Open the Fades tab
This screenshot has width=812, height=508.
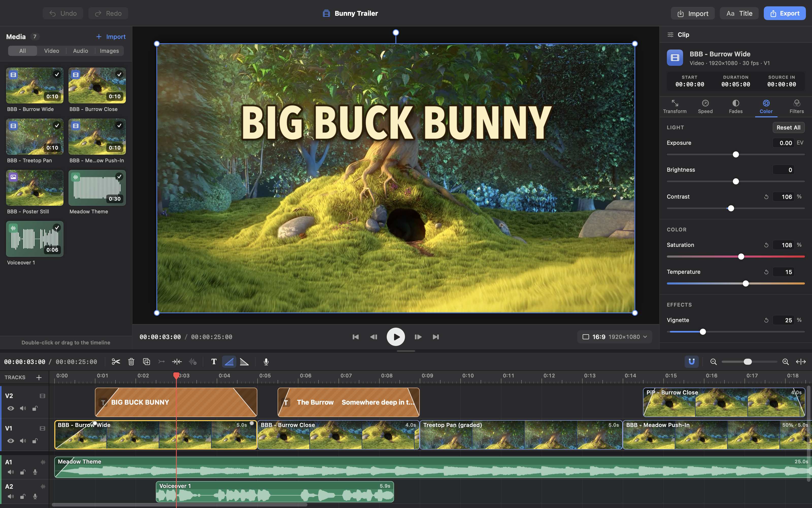pos(736,106)
